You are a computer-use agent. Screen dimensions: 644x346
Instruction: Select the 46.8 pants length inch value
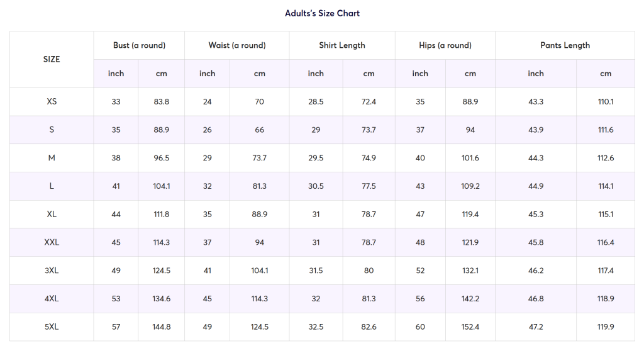(x=536, y=299)
